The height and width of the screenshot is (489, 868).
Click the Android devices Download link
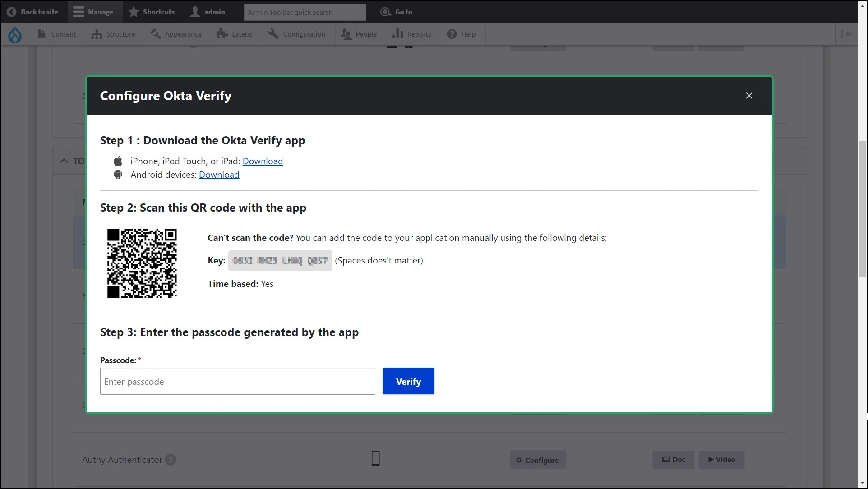[x=219, y=175]
